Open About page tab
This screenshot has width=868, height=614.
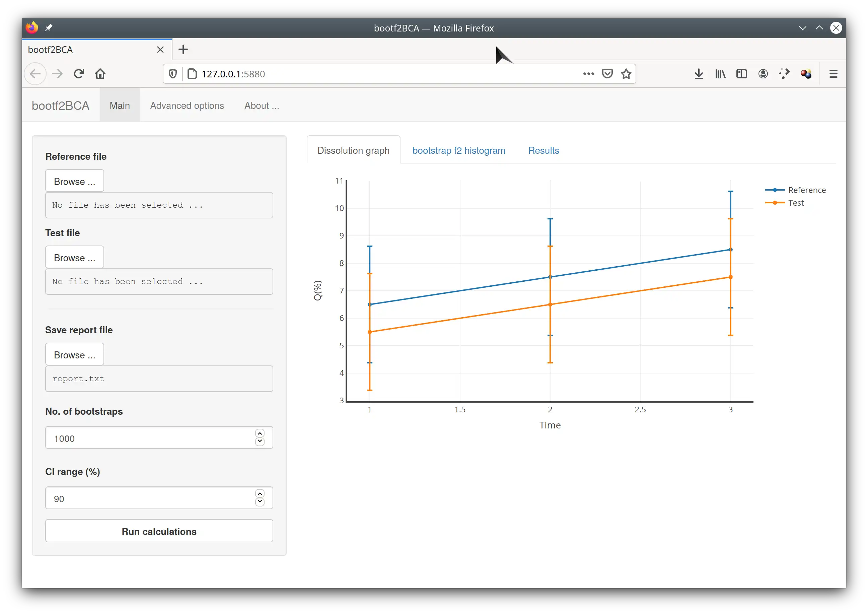coord(262,106)
